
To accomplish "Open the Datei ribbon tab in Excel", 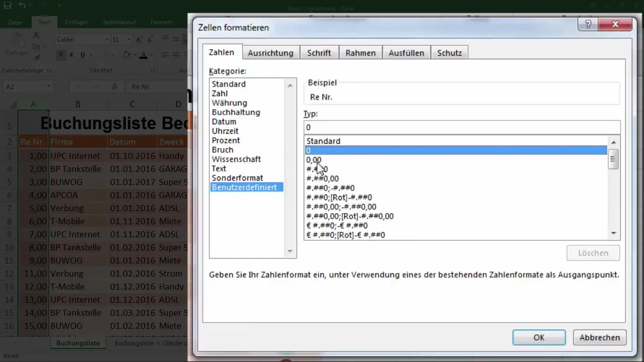I will click(15, 22).
